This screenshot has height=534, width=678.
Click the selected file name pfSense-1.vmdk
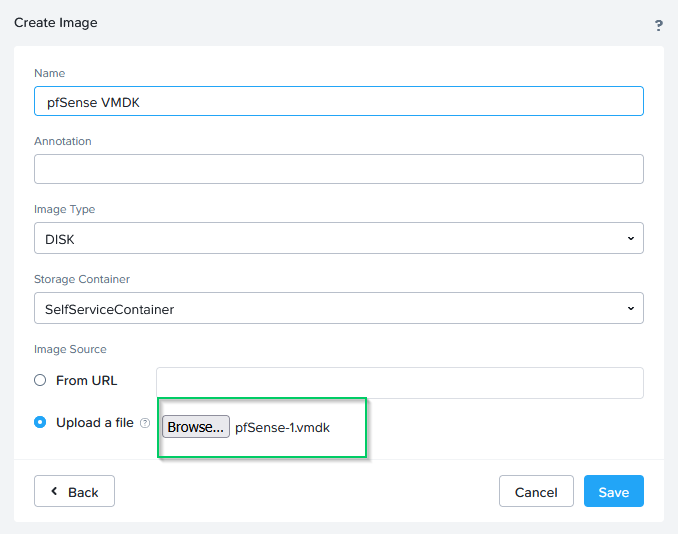[x=282, y=427]
